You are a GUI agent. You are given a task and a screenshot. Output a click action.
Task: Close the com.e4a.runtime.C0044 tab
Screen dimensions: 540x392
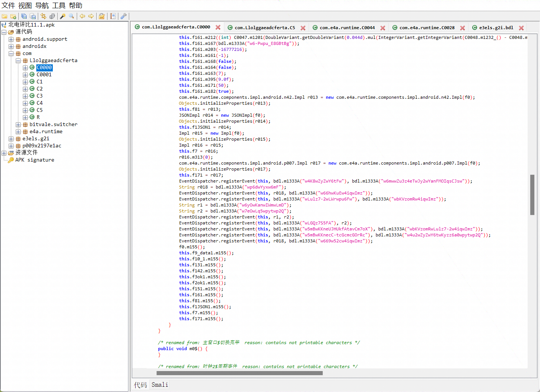point(383,28)
